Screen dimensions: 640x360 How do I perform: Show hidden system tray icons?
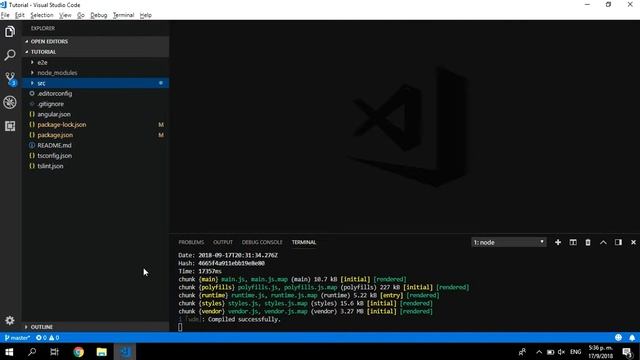(x=539, y=352)
